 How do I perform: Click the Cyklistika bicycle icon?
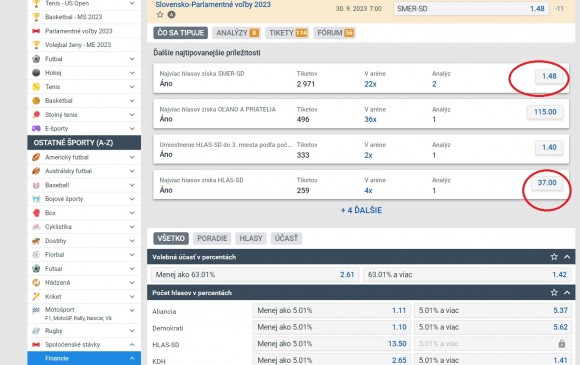(x=36, y=227)
